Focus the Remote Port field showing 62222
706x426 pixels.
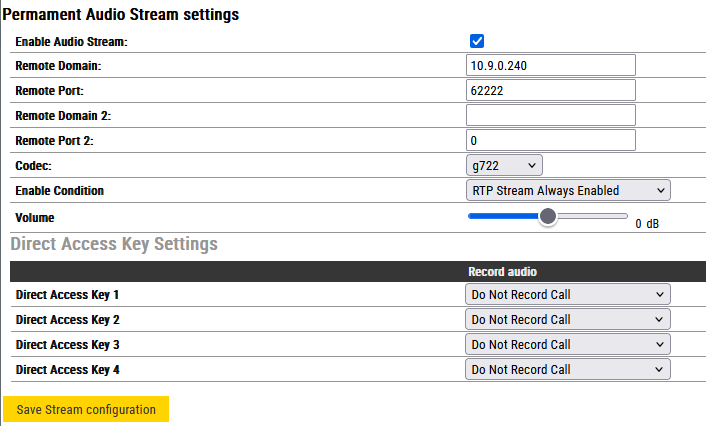(551, 90)
